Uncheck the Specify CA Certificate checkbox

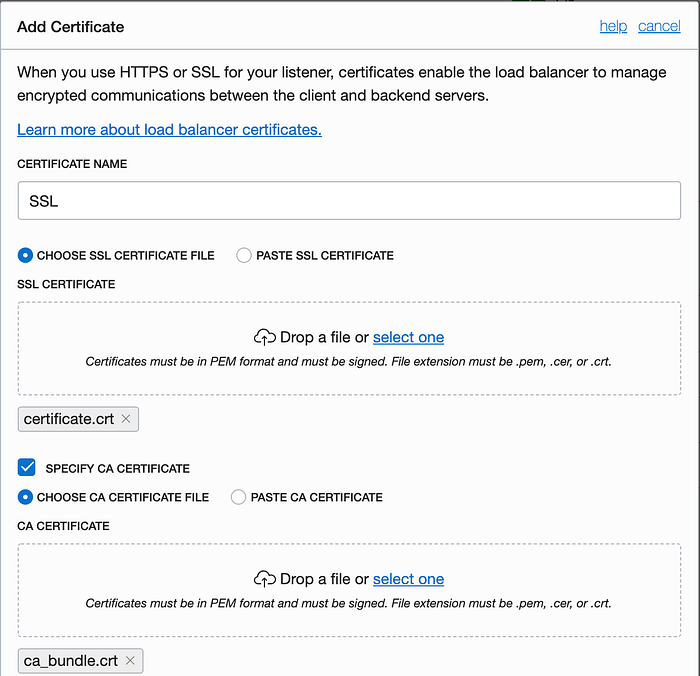pos(27,467)
